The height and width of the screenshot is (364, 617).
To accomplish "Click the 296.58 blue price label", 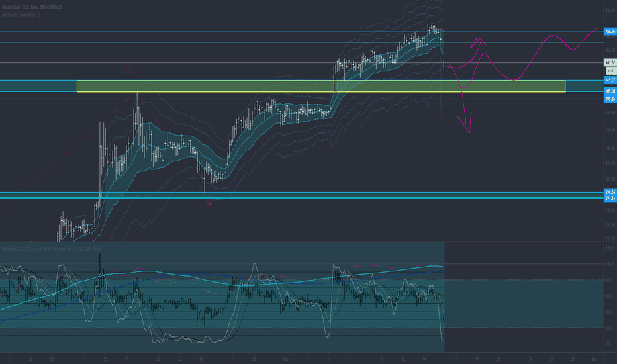I will 610,192.
